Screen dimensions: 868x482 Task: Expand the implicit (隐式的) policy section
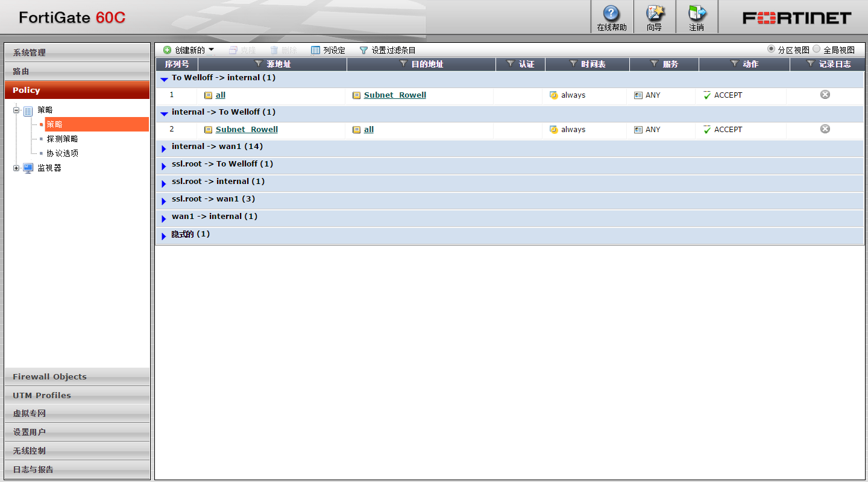point(164,236)
